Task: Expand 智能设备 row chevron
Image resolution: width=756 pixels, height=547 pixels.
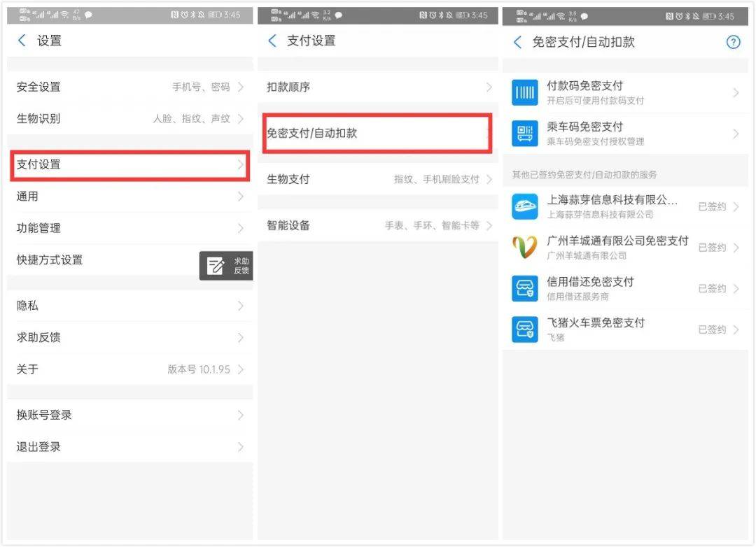Action: tap(489, 226)
